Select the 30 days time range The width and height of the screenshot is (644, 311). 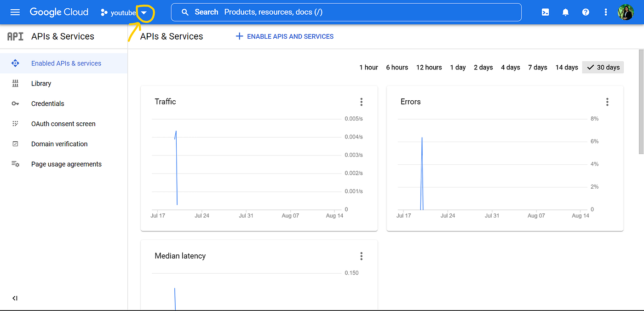tap(603, 67)
